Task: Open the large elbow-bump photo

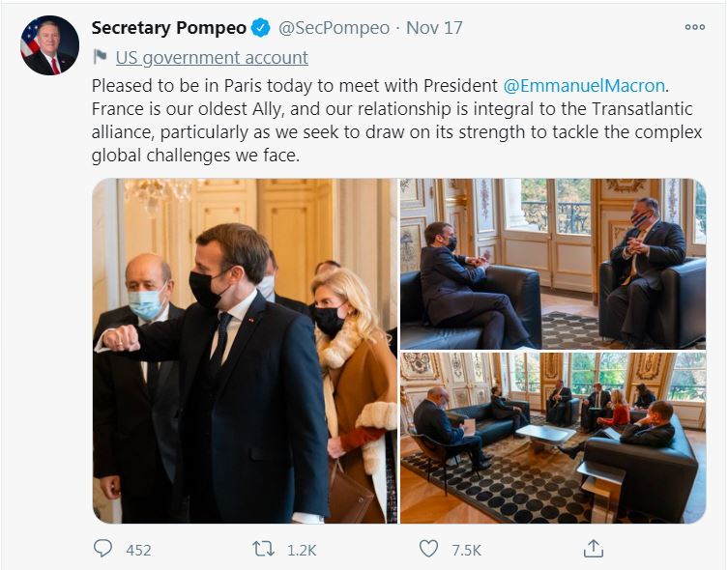Action: pos(245,351)
